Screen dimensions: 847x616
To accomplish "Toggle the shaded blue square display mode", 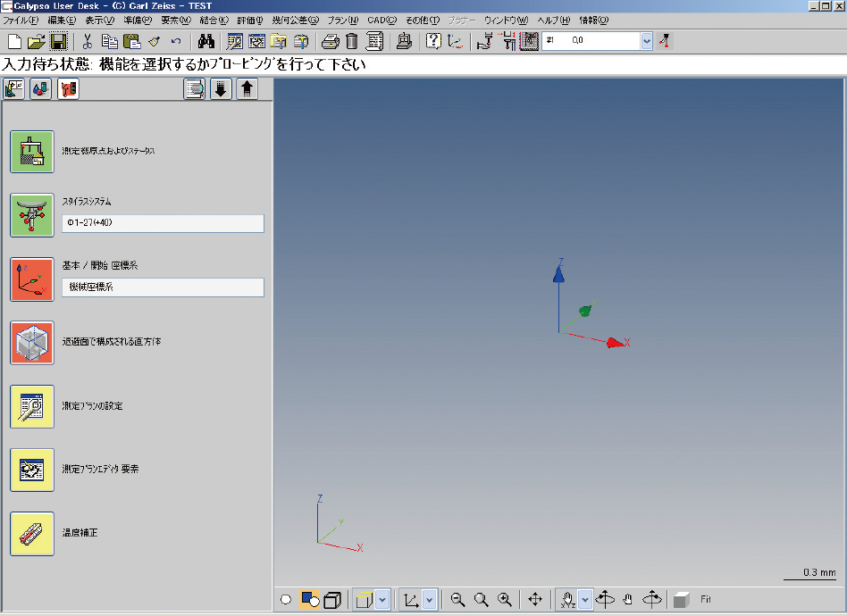I will point(310,599).
